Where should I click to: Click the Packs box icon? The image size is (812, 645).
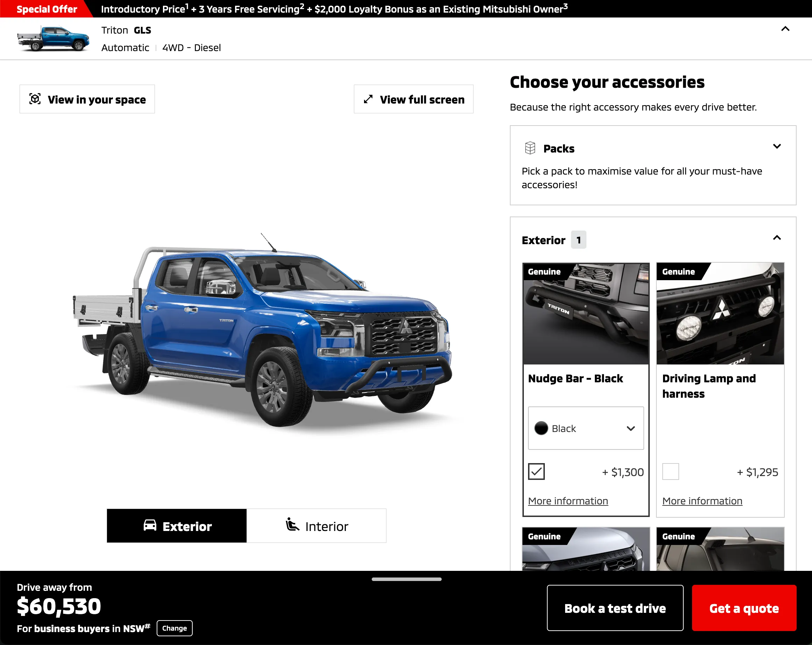point(530,148)
